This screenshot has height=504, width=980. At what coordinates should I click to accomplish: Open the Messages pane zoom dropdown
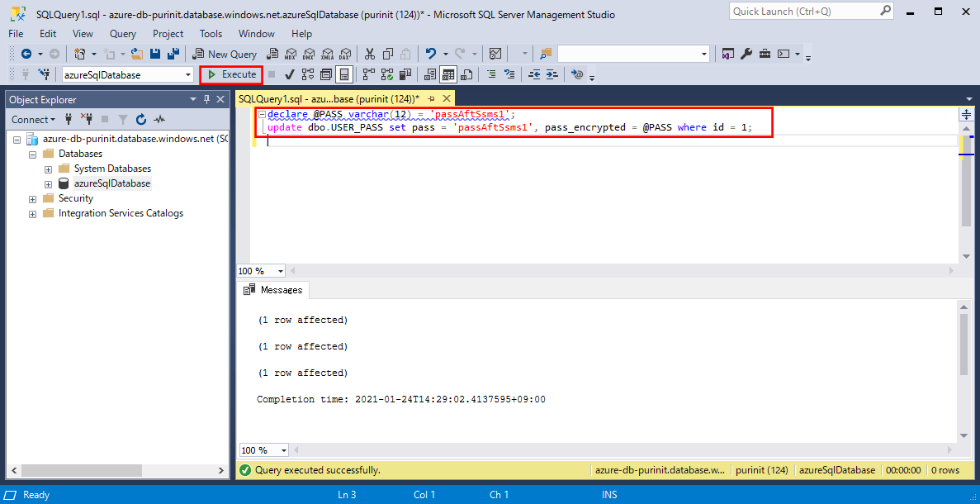pos(284,450)
